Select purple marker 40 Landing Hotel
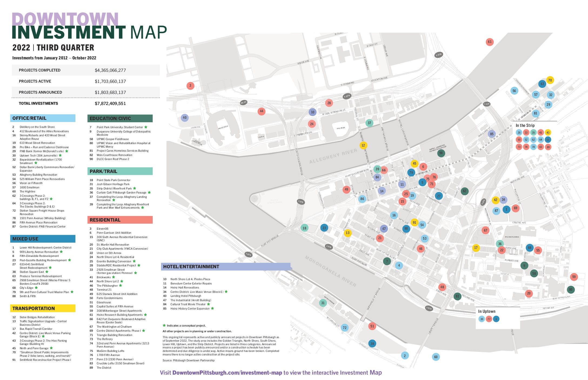This screenshot has width=588, height=380. click(185, 117)
